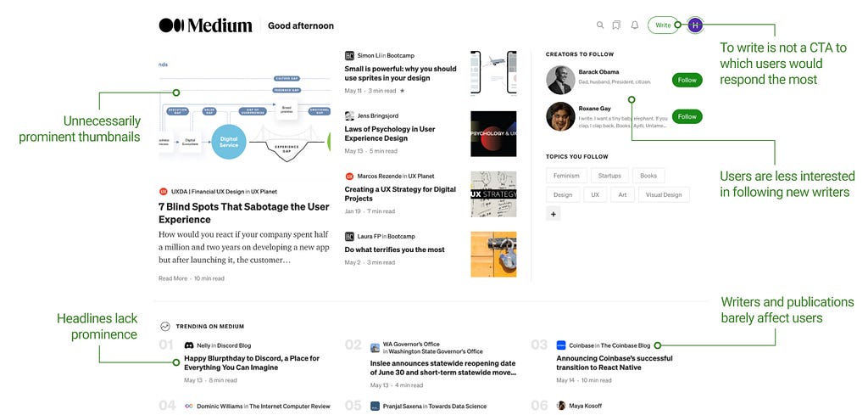Click the Dominic Williams infinity icon

(189, 407)
